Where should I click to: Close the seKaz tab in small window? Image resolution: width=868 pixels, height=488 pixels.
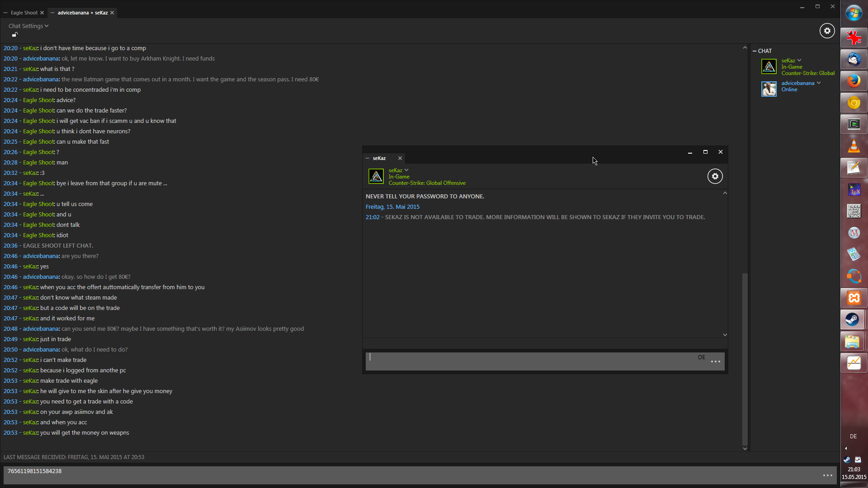[400, 158]
